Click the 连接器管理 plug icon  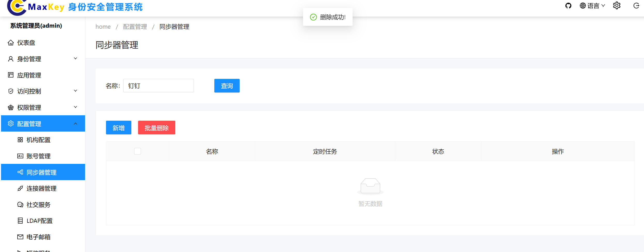tap(20, 188)
